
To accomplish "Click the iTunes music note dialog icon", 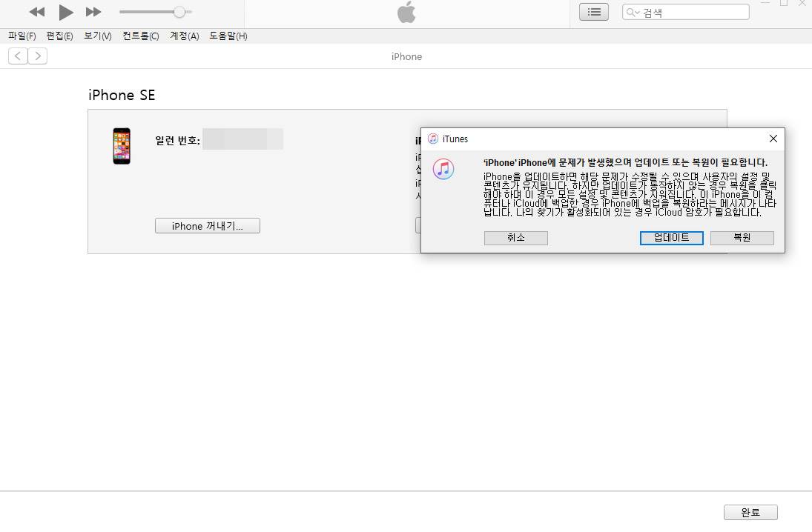I will [x=443, y=169].
